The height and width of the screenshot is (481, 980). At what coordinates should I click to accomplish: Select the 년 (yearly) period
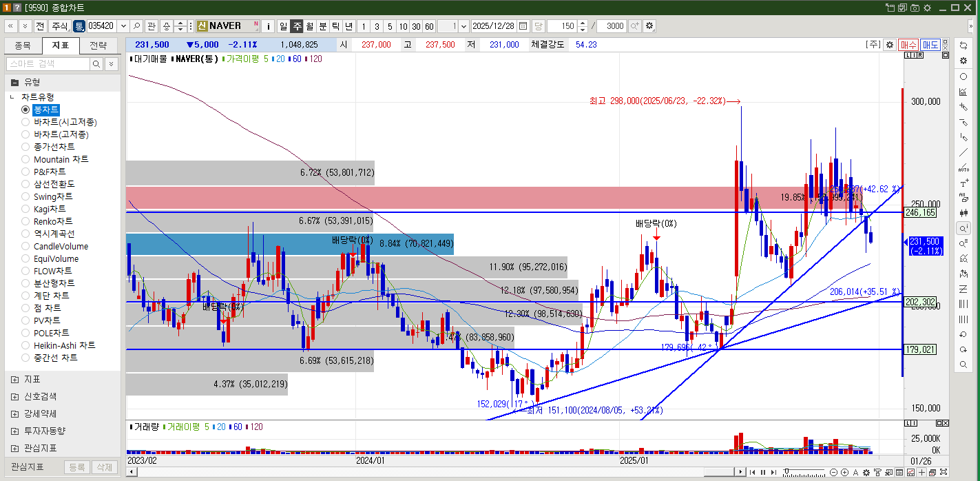(x=348, y=26)
